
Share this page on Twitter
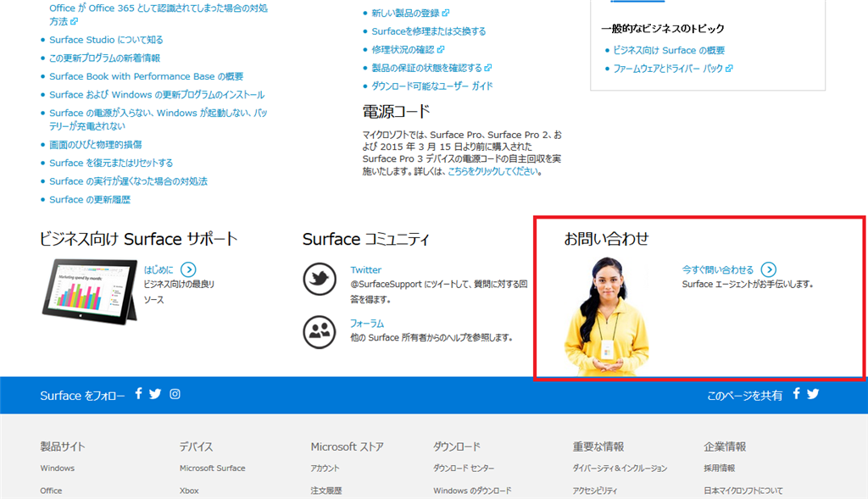pyautogui.click(x=813, y=394)
